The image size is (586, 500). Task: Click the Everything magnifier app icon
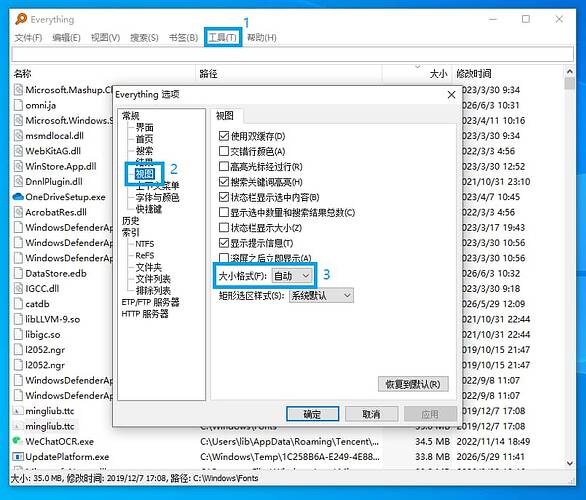coord(21,19)
